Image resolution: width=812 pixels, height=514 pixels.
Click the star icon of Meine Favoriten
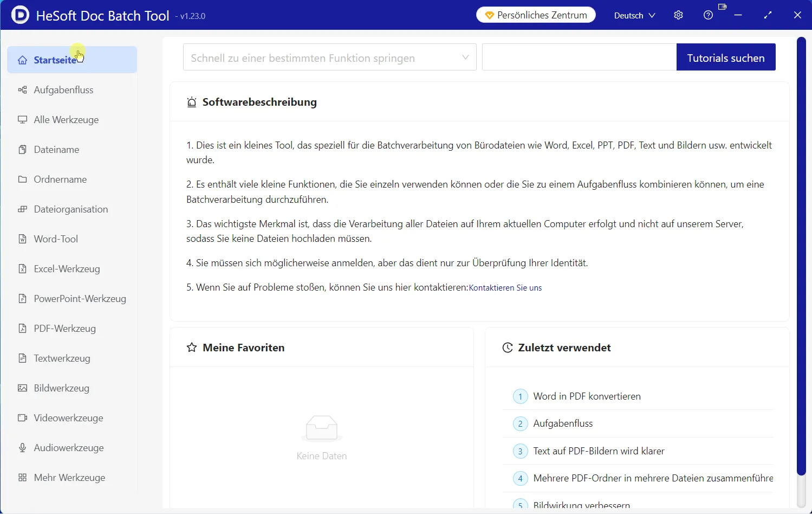(192, 348)
